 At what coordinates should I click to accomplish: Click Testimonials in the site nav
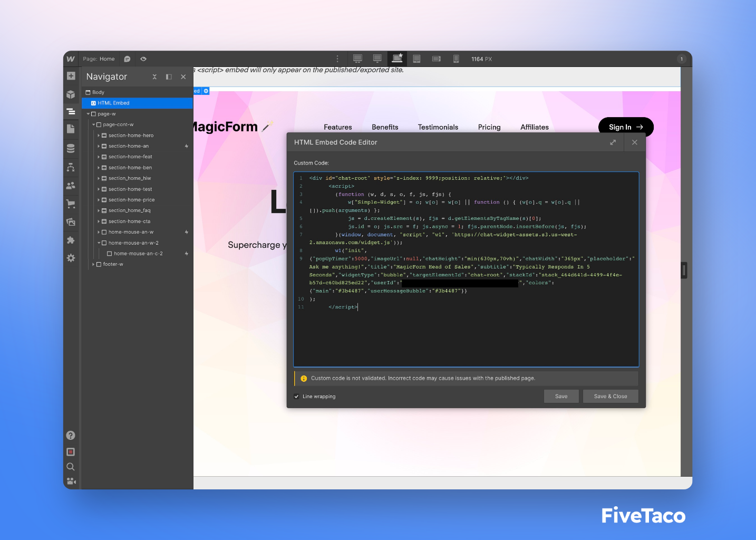[438, 127]
